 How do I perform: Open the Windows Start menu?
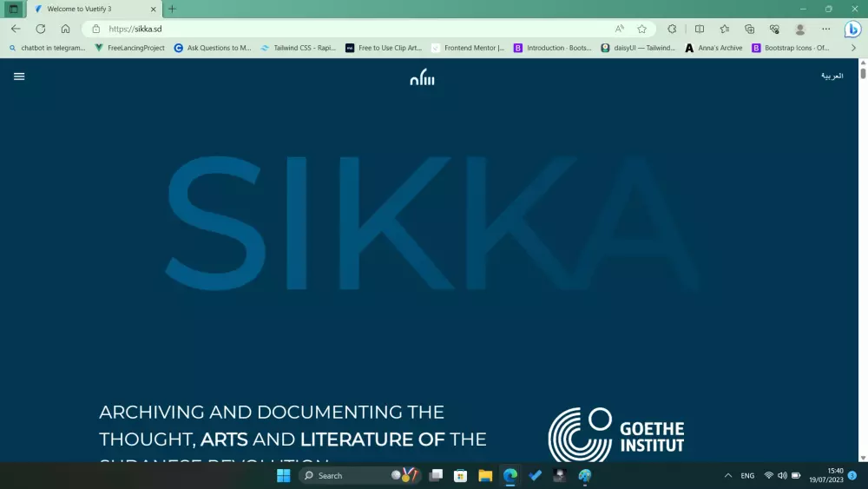(x=284, y=476)
